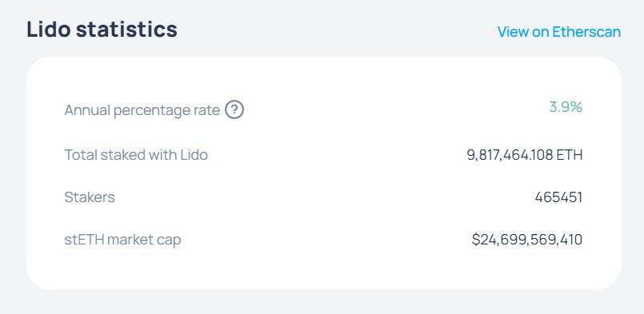Click the $24,699,569,410 market cap value

[527, 240]
